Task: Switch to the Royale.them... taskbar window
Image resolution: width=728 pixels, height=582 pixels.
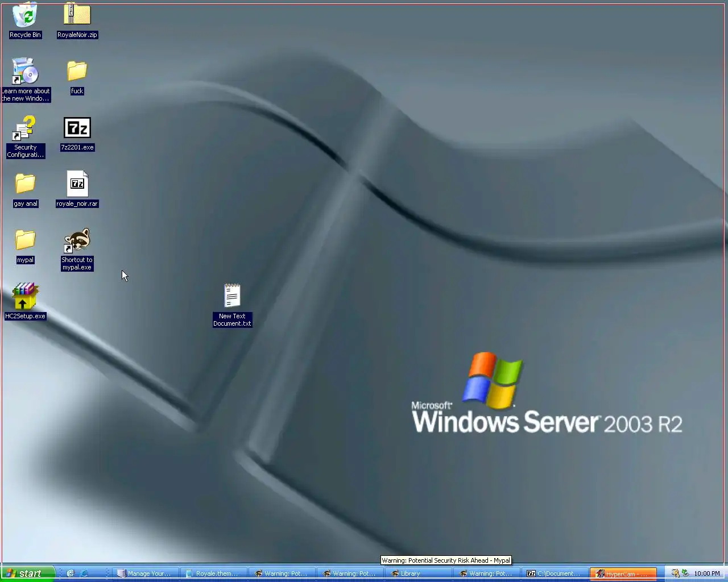Action: point(214,573)
